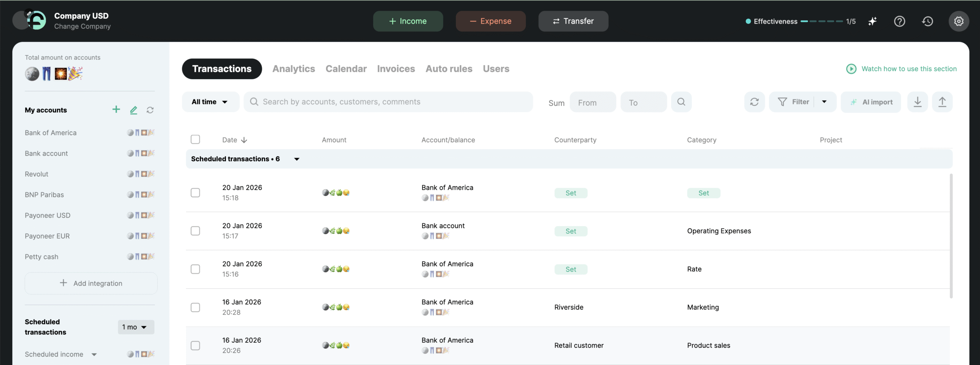Check the 20 Jan 2026 15:18 transaction
The image size is (980, 365).
[x=195, y=192]
